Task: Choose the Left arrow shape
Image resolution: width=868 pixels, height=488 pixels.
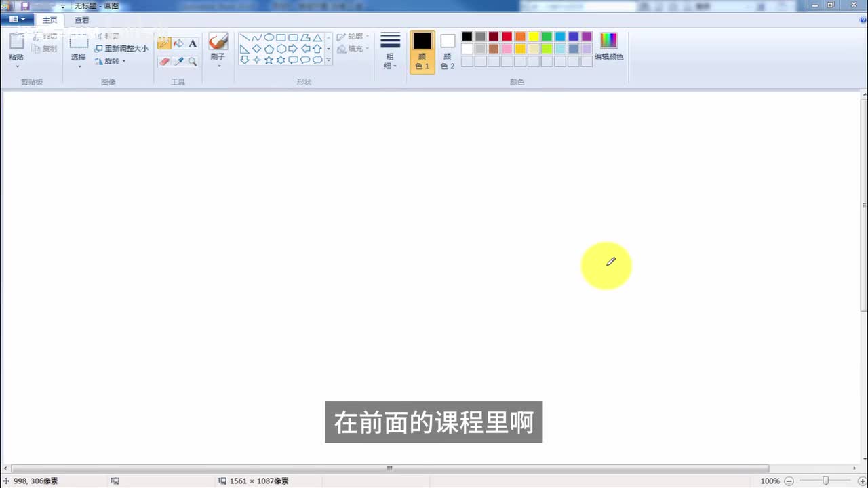Action: (x=305, y=49)
